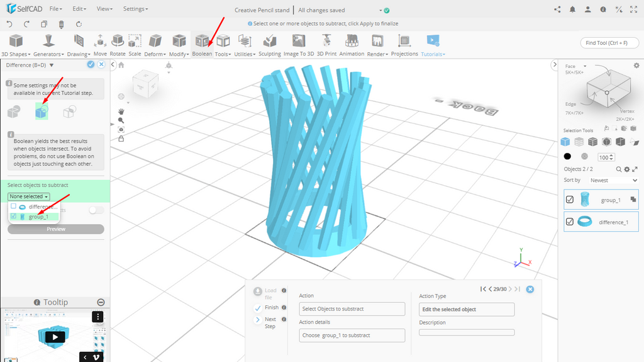Open the Modify dropdown
The width and height of the screenshot is (644, 362).
point(179,45)
